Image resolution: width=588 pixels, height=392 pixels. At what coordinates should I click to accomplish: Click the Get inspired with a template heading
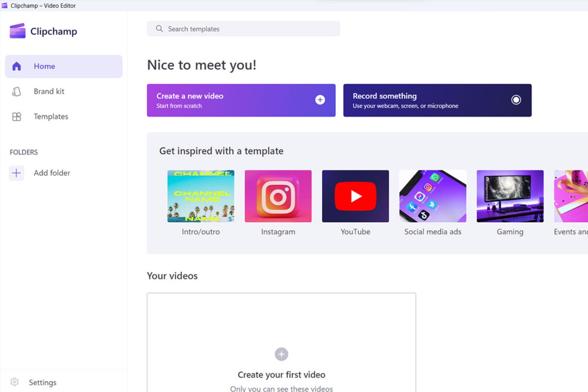click(221, 151)
